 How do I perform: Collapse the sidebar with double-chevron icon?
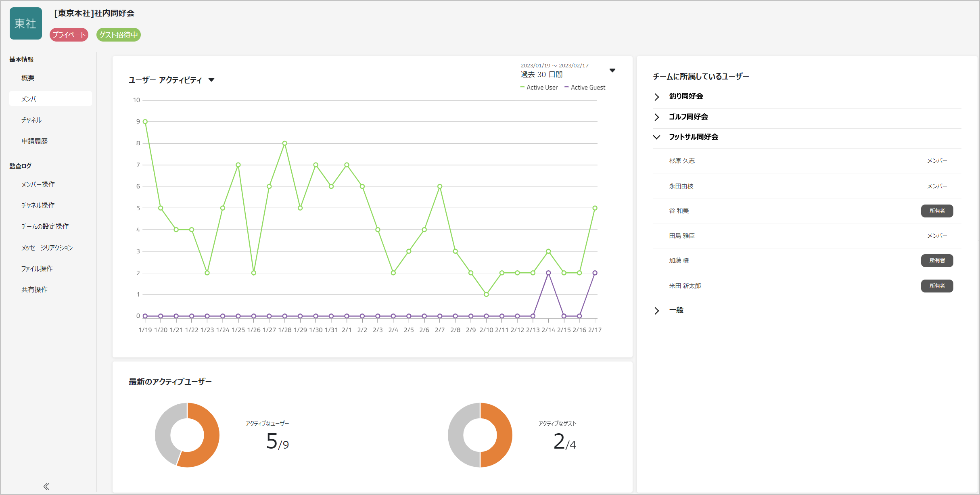[46, 486]
